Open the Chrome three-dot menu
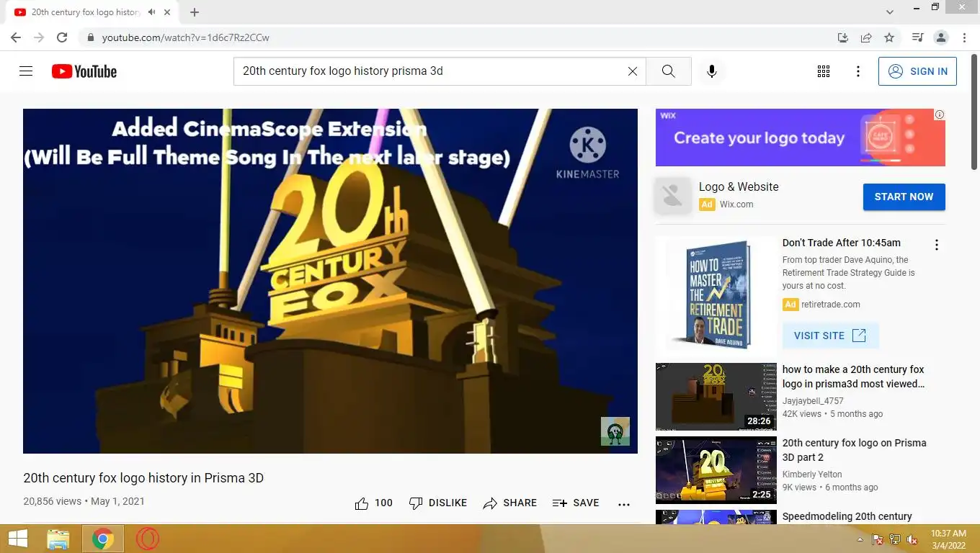Screen dimensions: 980x553 point(964,37)
